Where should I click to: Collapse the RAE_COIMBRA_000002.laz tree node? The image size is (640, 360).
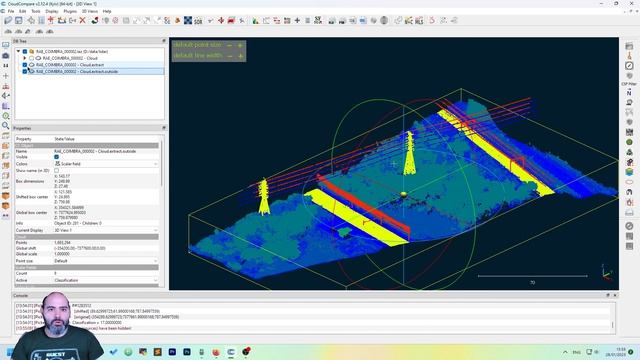[x=18, y=52]
